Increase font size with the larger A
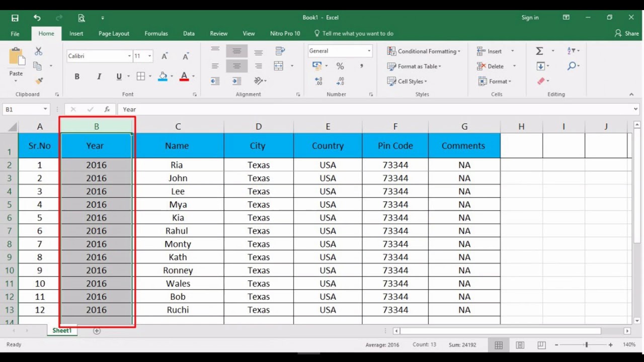Image resolution: width=644 pixels, height=362 pixels. 165,56
